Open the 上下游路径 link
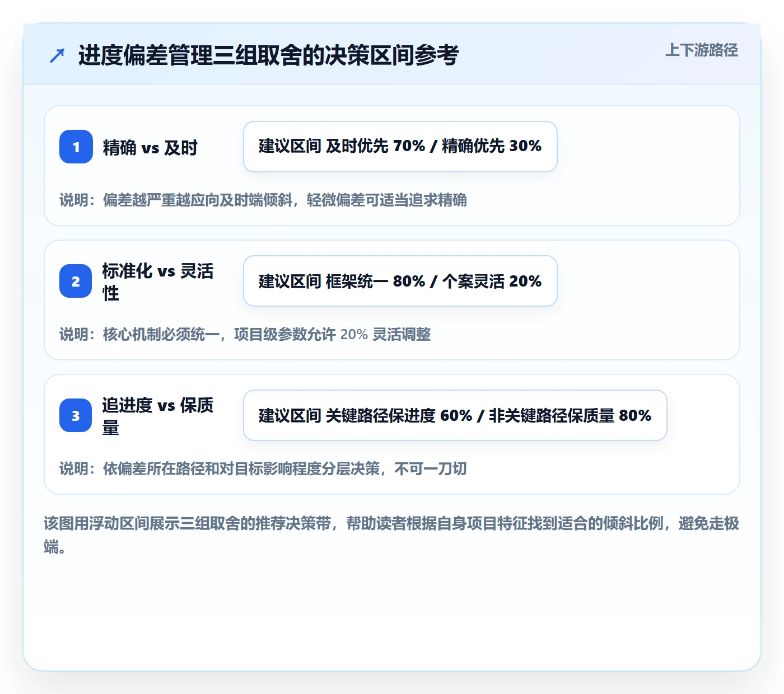The image size is (784, 694). point(702,50)
